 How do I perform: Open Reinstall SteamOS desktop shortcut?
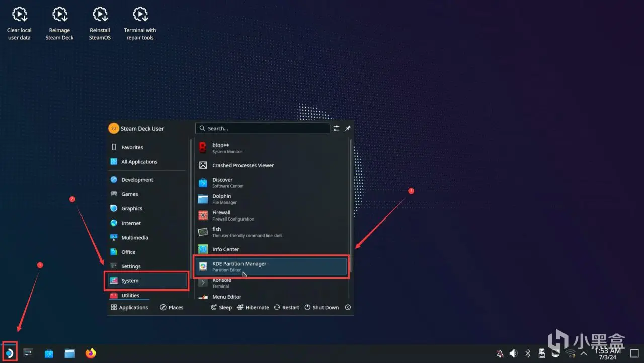click(100, 23)
